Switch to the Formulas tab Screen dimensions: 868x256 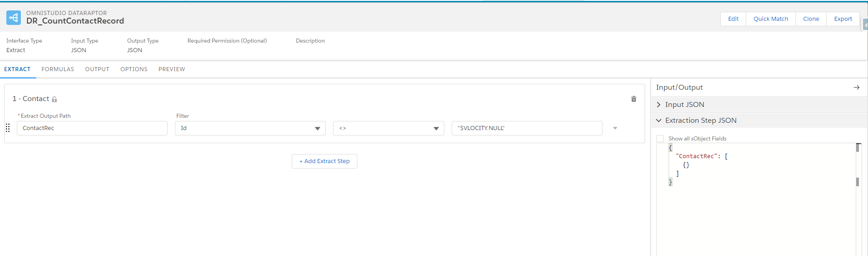(x=58, y=69)
